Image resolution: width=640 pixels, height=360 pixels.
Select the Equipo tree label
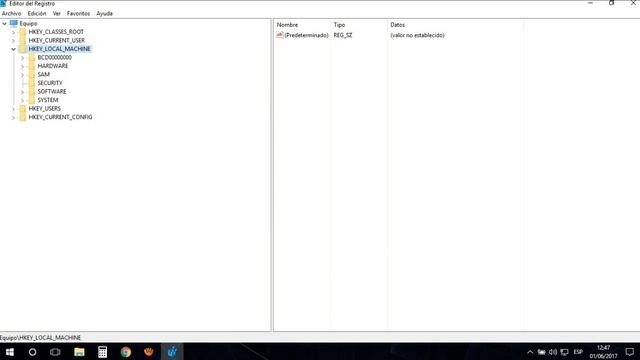point(28,24)
